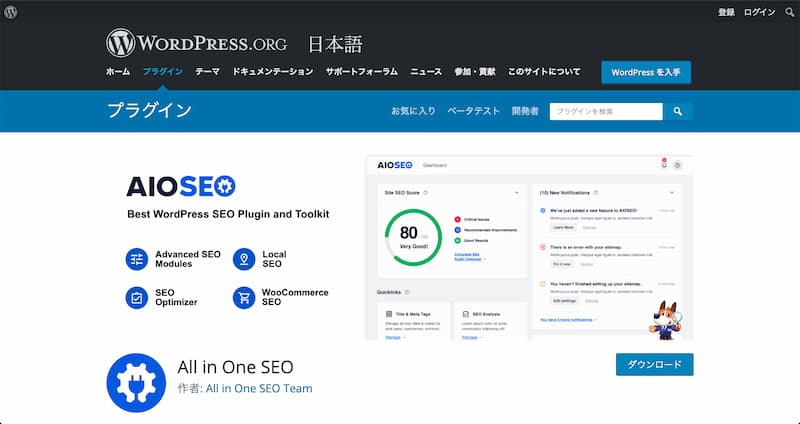
Task: Click the Title & Meta Tags card icon
Action: click(x=389, y=314)
